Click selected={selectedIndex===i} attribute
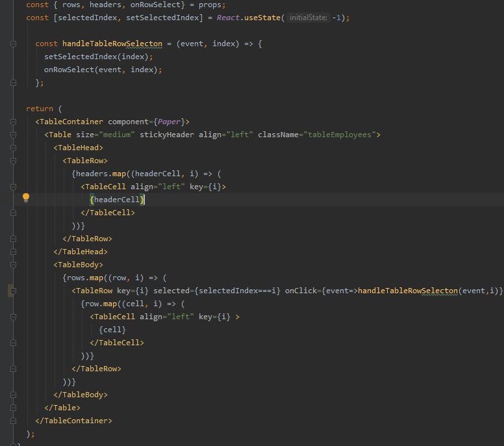504x446 pixels. (x=217, y=291)
